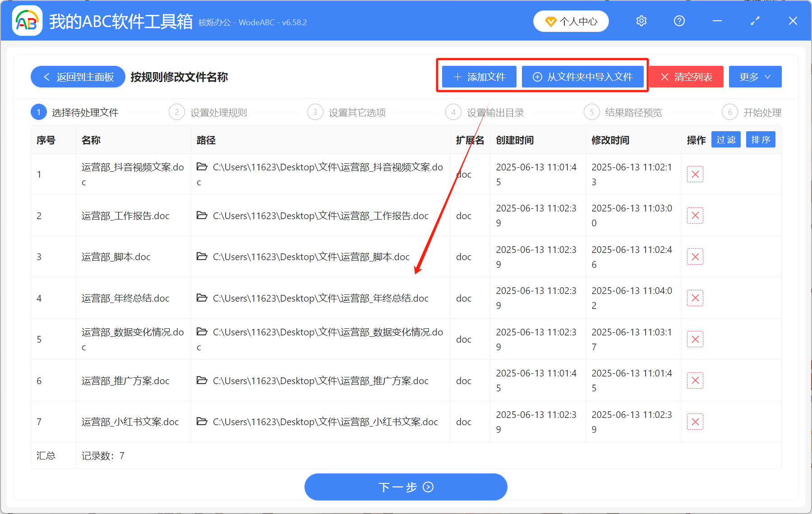The width and height of the screenshot is (812, 514).
Task: Expand the 更多 dropdown menu
Action: 755,77
